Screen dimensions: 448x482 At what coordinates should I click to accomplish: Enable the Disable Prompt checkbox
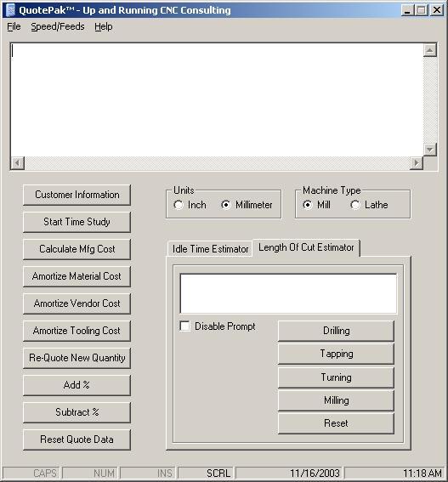point(184,326)
